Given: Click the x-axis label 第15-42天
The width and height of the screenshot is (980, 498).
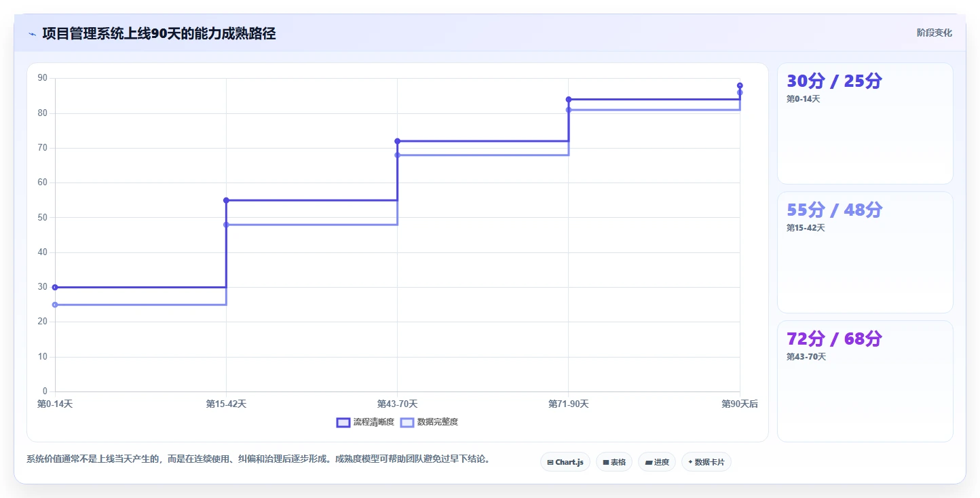Looking at the screenshot, I should (x=226, y=404).
